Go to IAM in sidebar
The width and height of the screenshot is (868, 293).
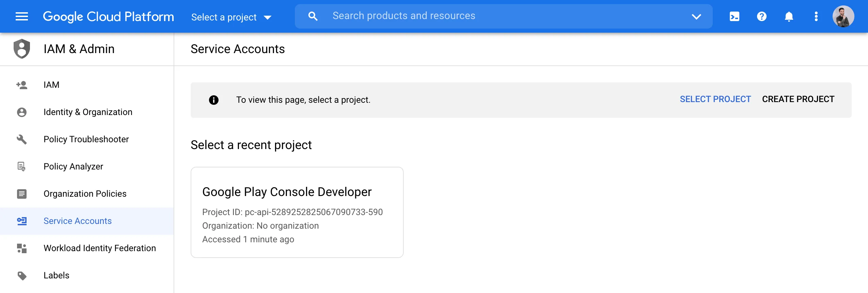(x=51, y=85)
